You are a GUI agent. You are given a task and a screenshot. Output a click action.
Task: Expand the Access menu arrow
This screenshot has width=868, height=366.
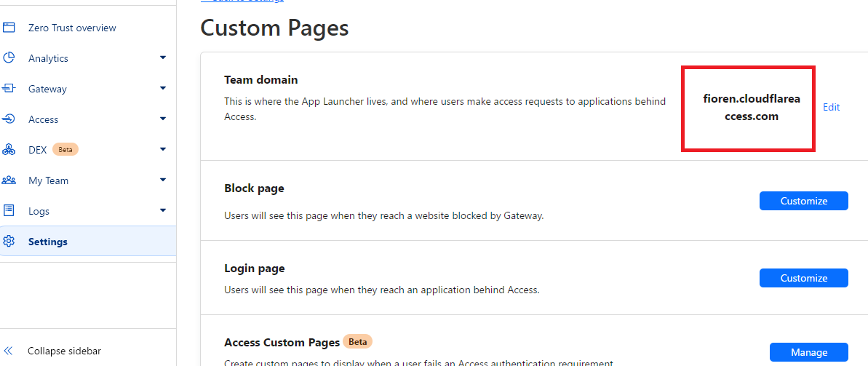point(163,119)
